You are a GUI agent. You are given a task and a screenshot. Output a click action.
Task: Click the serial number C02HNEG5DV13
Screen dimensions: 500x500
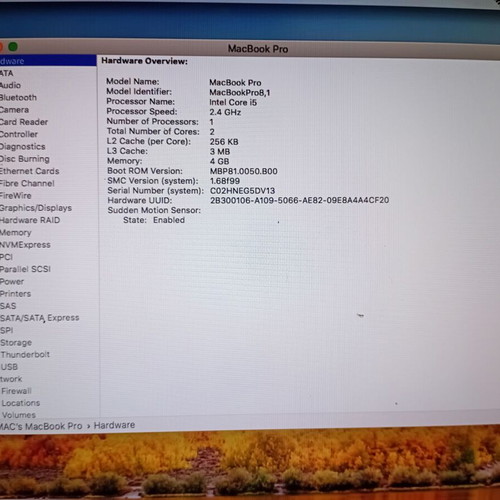pos(242,191)
